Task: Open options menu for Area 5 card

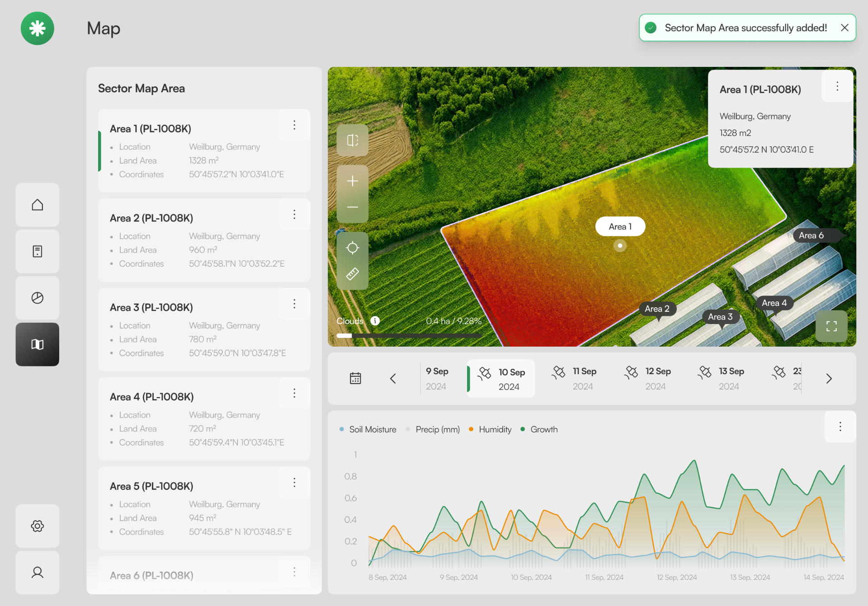Action: 294,483
